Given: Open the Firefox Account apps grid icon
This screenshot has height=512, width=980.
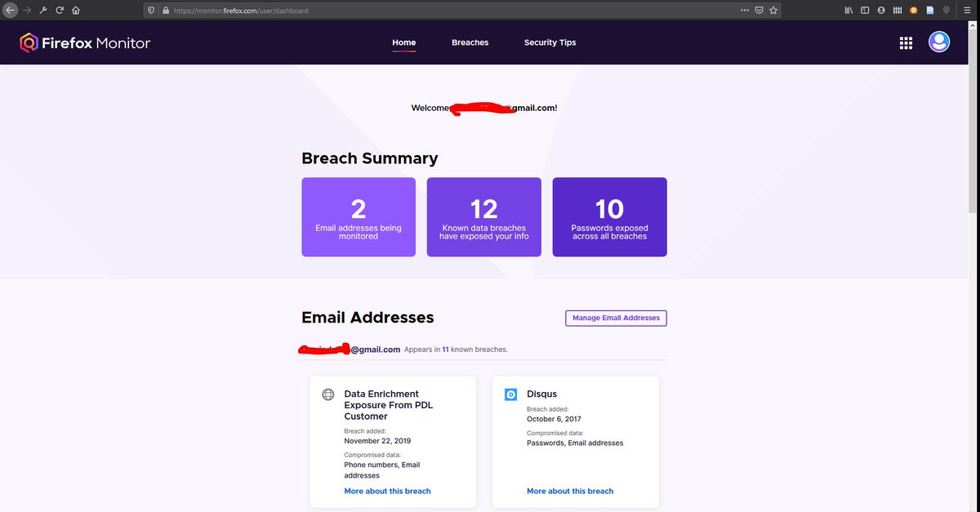Looking at the screenshot, I should point(906,42).
